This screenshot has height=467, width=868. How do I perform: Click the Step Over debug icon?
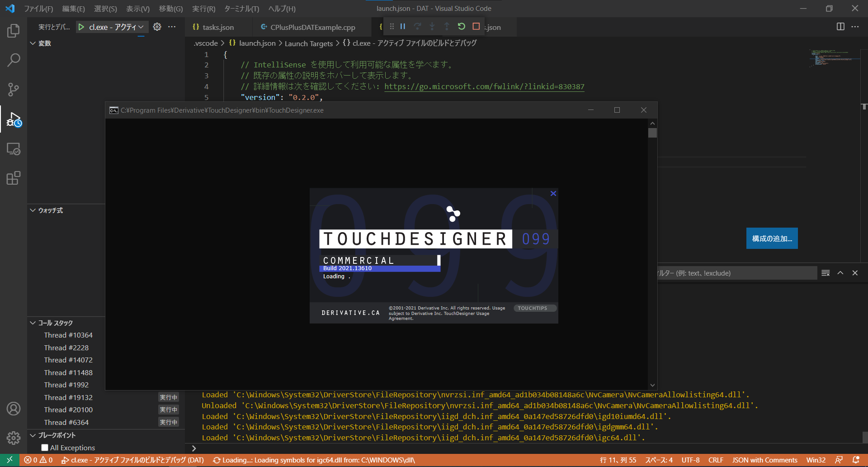(x=417, y=26)
